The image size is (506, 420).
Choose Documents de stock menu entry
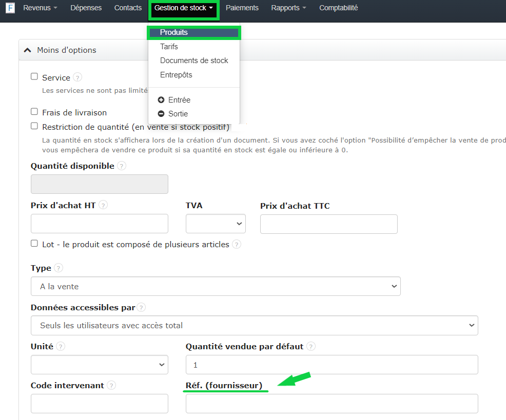[194, 60]
